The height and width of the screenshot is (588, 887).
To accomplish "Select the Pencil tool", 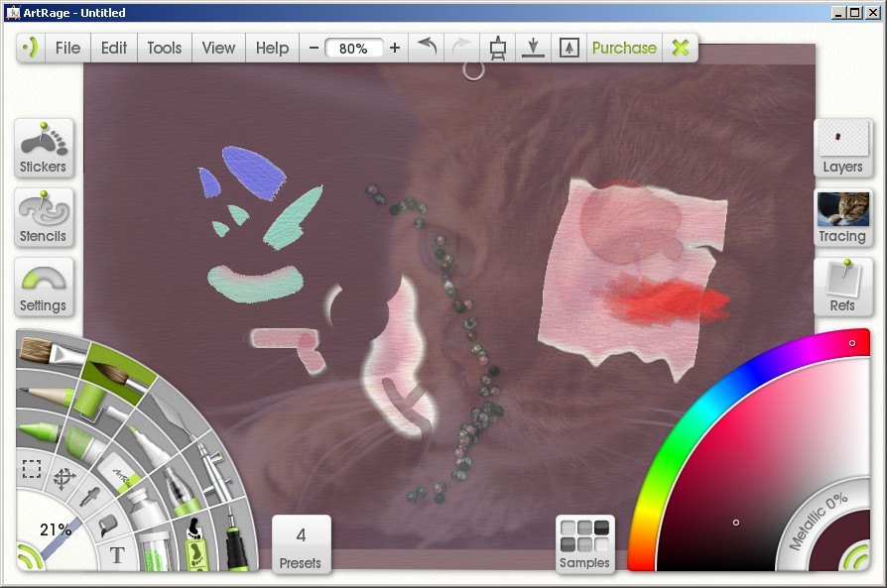I will tap(44, 393).
